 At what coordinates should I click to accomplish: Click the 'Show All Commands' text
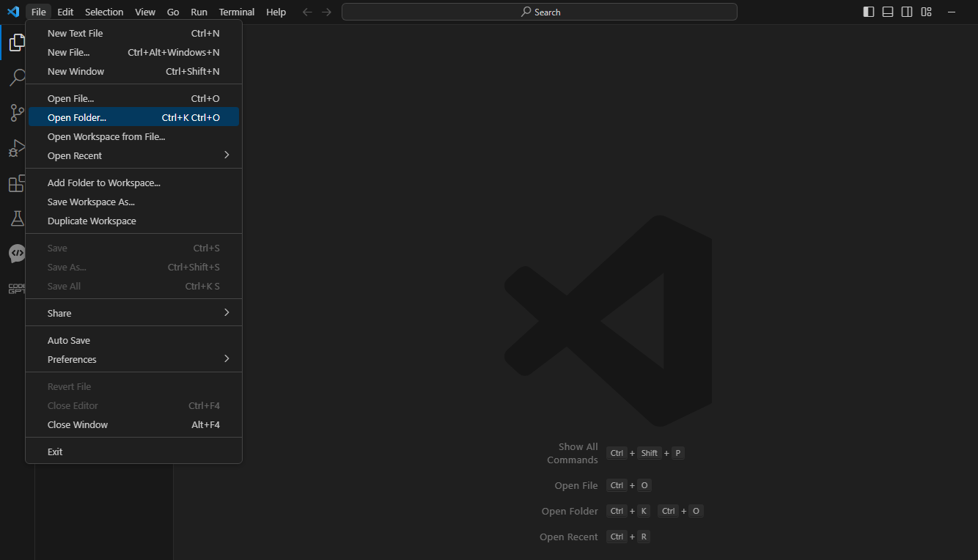[573, 453]
